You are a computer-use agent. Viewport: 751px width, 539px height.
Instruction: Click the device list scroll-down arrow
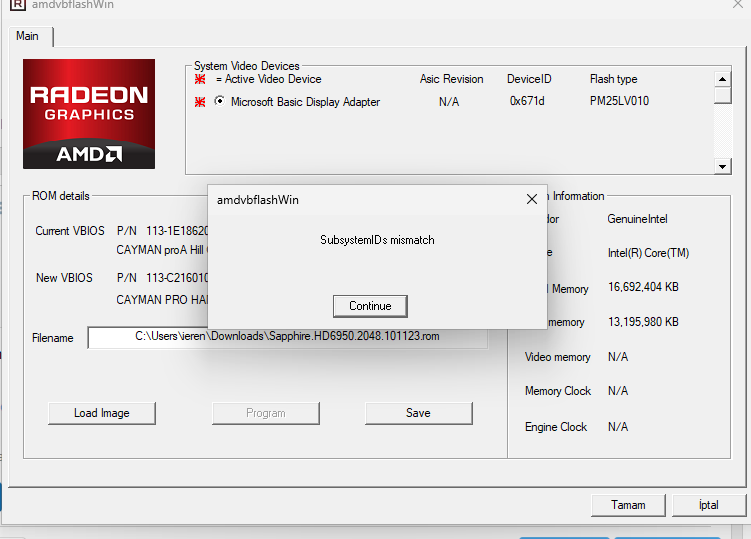click(x=722, y=167)
